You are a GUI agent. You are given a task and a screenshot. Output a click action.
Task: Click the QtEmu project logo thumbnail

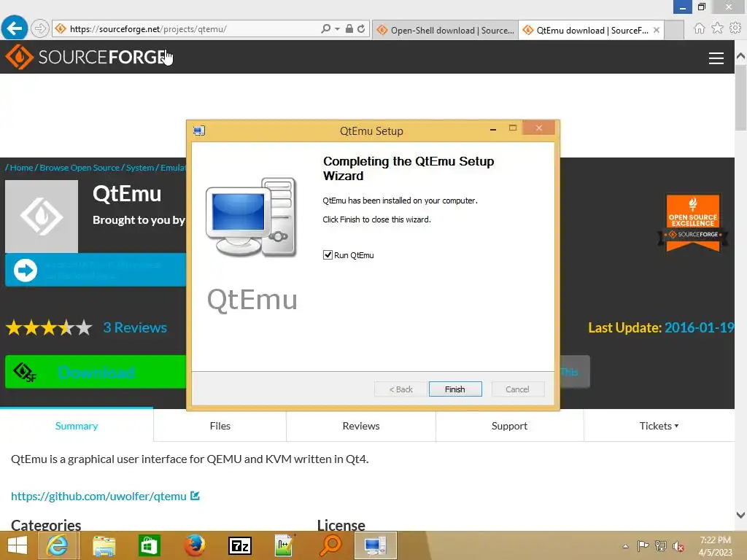pos(42,216)
